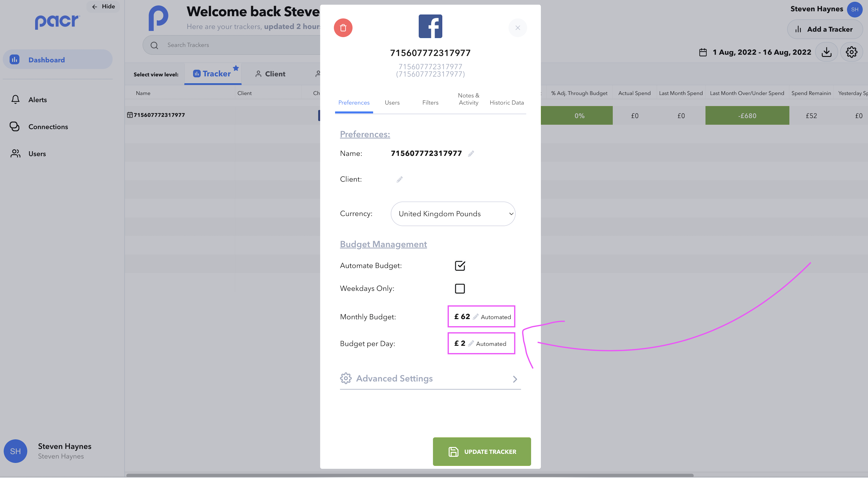Screen dimensions: 868x478
Task: Close the tracker dialog with the X button
Action: [x=518, y=28]
